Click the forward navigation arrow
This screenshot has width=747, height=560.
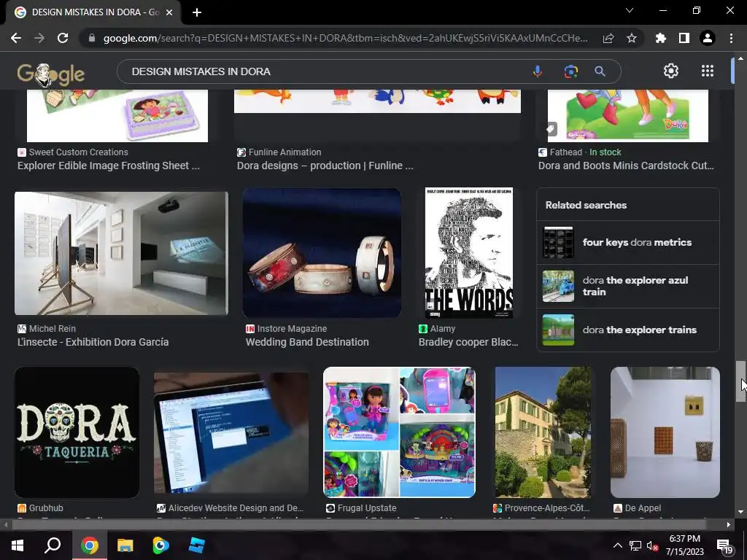tap(39, 38)
